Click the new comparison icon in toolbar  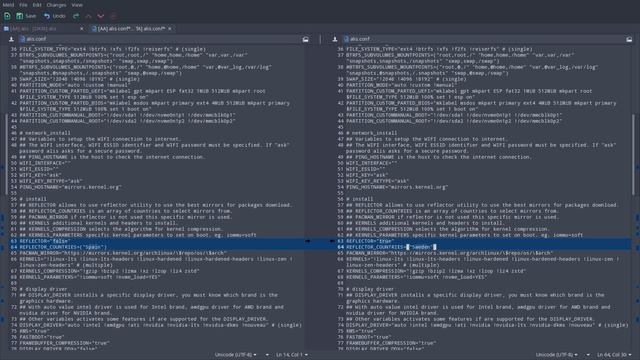pyautogui.click(x=7, y=16)
